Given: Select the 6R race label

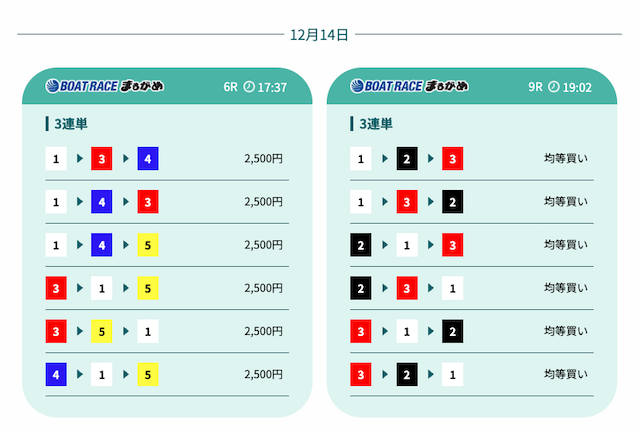Looking at the screenshot, I should click(231, 87).
